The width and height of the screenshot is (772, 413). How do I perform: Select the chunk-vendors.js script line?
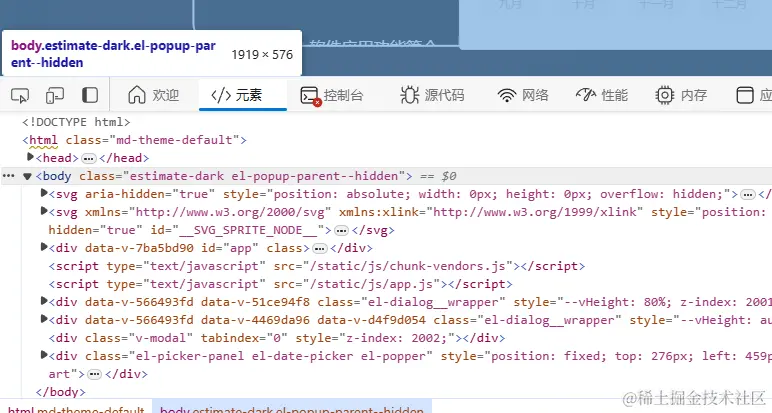[x=317, y=266]
